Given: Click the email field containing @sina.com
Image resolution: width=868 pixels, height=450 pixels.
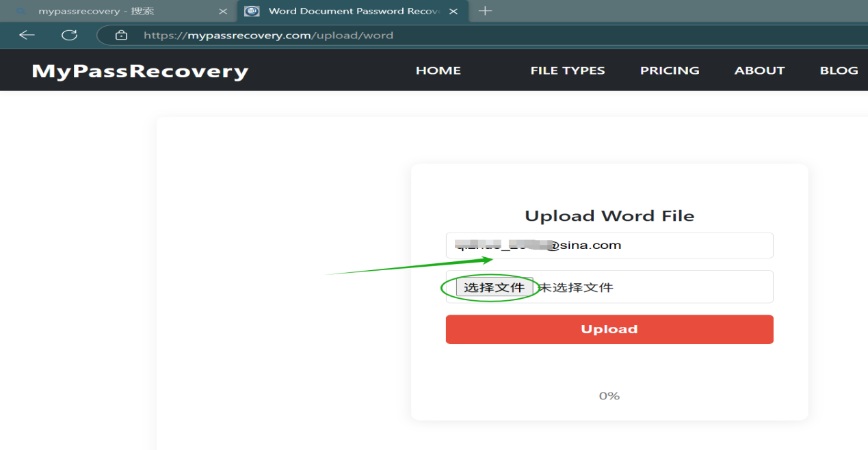Looking at the screenshot, I should tap(609, 246).
